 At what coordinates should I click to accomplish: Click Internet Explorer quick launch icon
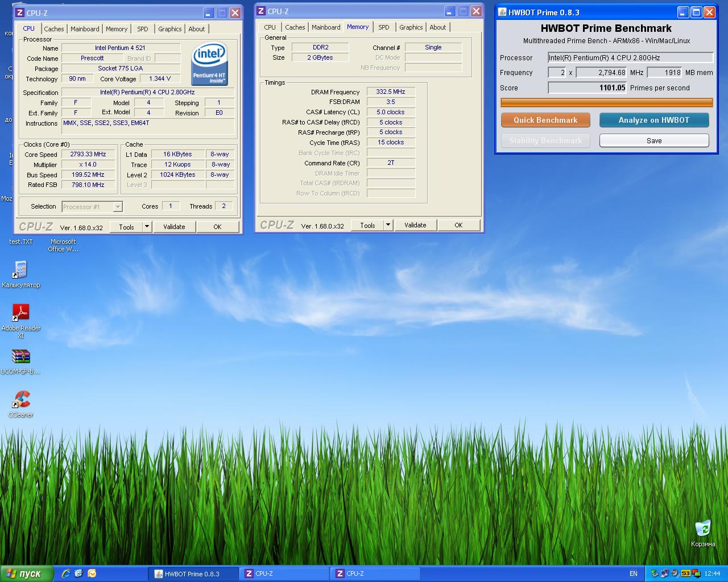[66, 573]
